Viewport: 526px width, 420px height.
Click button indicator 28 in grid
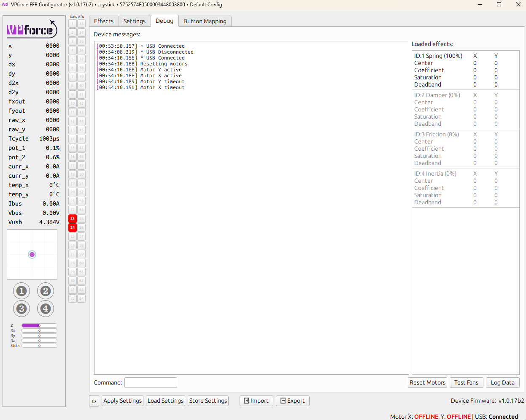tap(73, 263)
